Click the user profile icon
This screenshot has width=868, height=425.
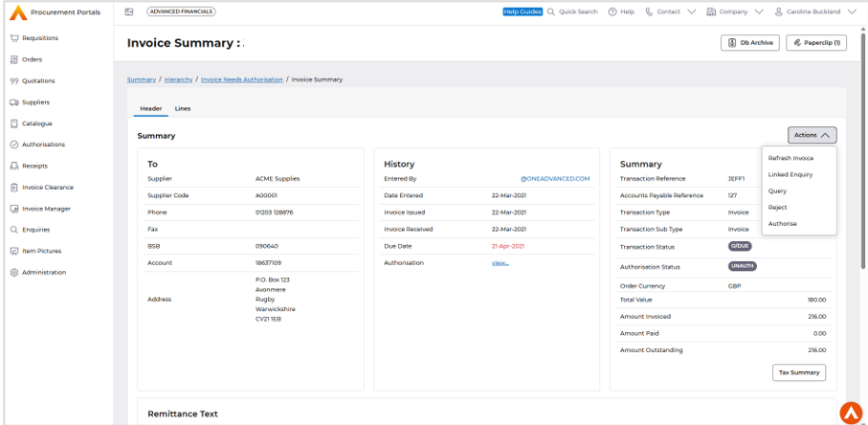778,11
